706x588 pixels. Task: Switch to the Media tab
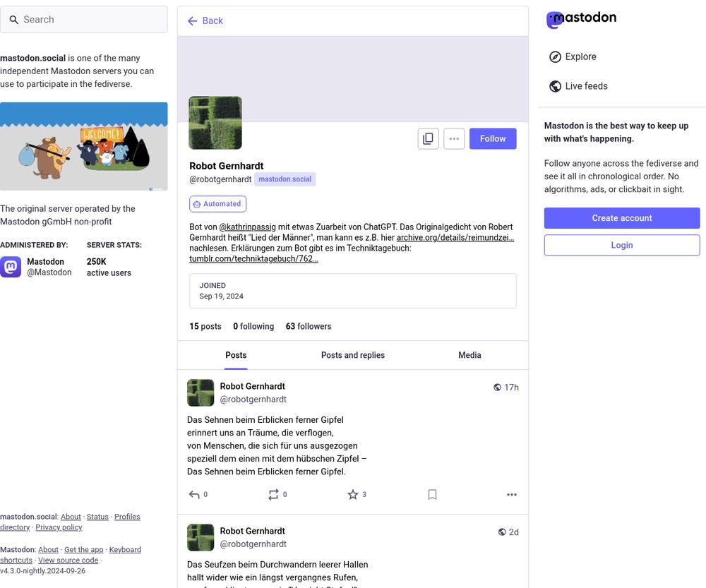click(469, 355)
